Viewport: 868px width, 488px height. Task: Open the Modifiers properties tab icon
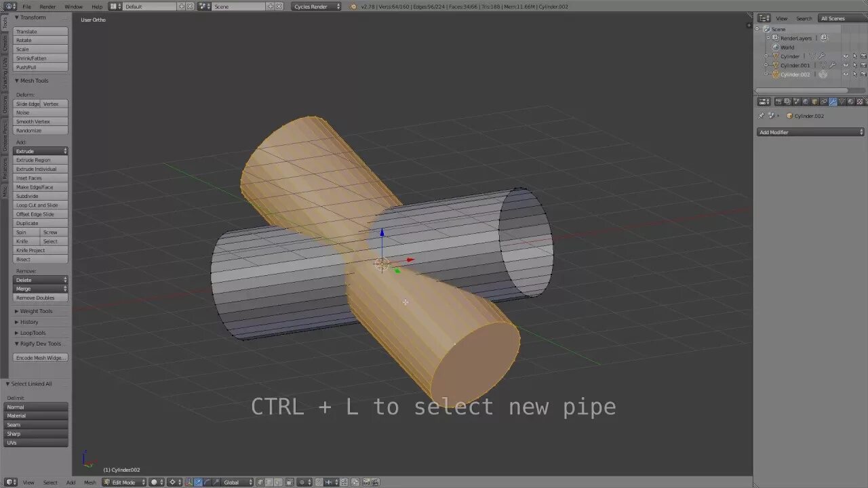833,102
